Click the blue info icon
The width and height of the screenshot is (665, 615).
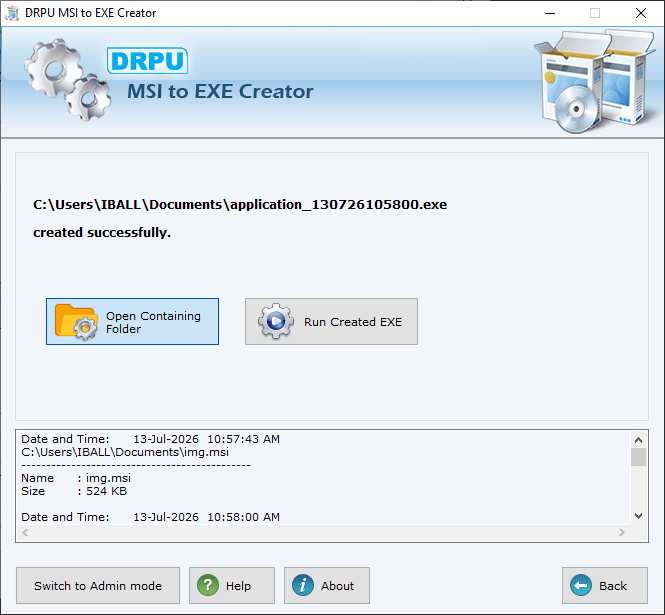coord(303,585)
